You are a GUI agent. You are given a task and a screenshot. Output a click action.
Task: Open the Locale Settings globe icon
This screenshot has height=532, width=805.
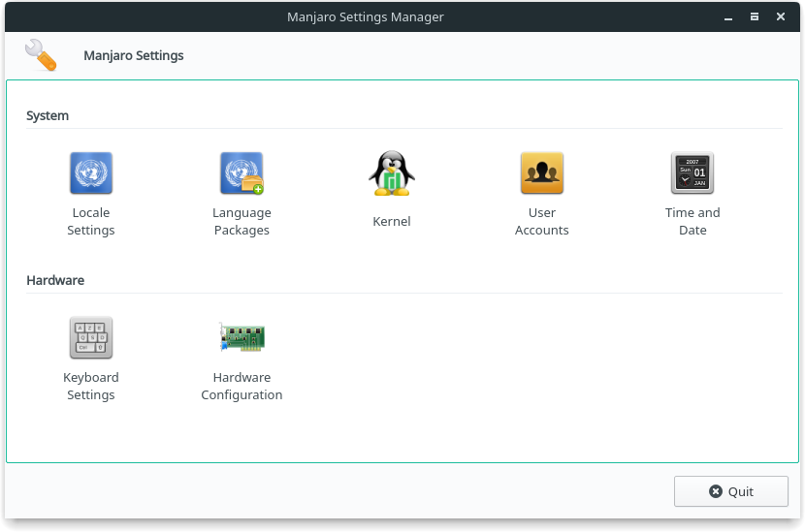91,173
